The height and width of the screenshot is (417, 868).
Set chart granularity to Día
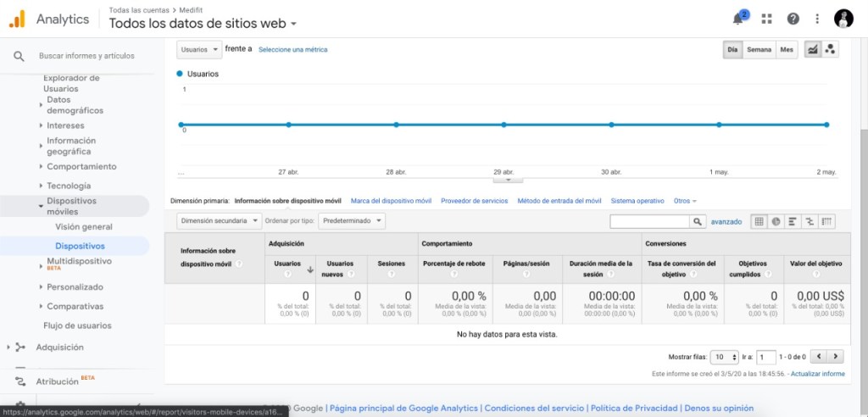click(x=732, y=49)
